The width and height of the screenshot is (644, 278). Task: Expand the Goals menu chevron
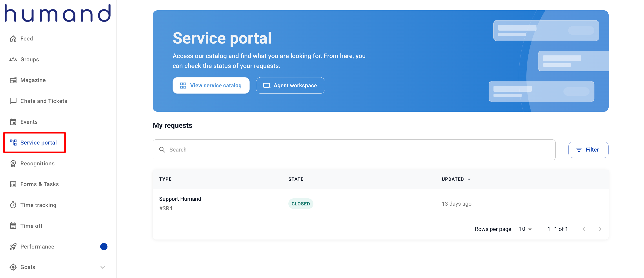102,267
